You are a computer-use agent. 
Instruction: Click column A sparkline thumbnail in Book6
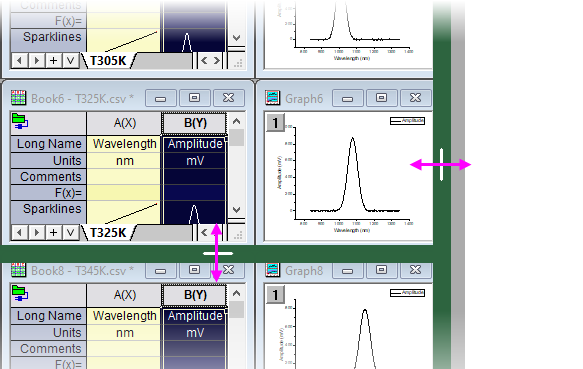pos(125,213)
